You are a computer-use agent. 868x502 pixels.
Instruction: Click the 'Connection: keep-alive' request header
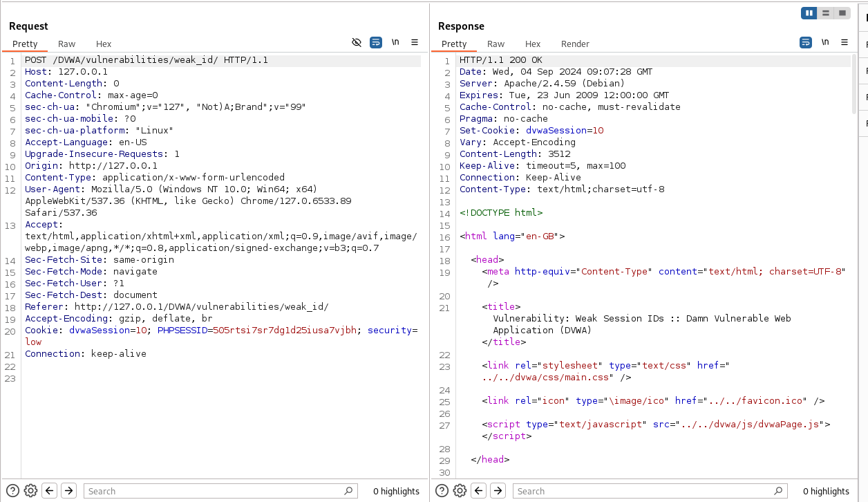click(x=86, y=354)
